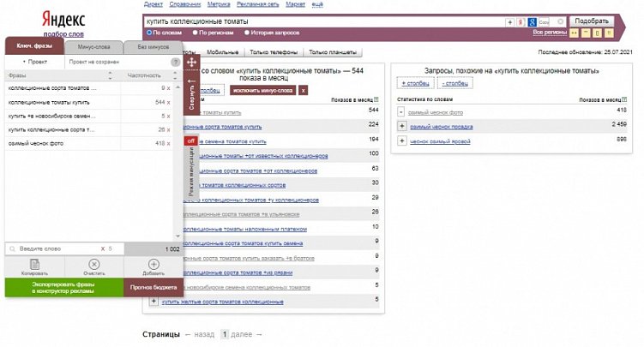Click the «далее» pagination link

(x=242, y=334)
